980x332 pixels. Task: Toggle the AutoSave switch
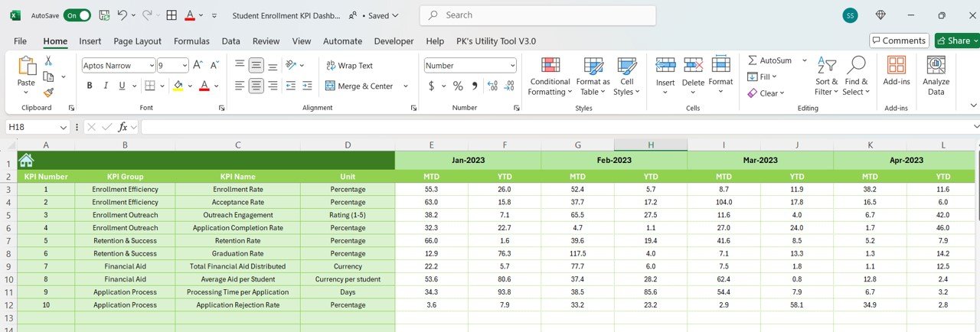77,15
